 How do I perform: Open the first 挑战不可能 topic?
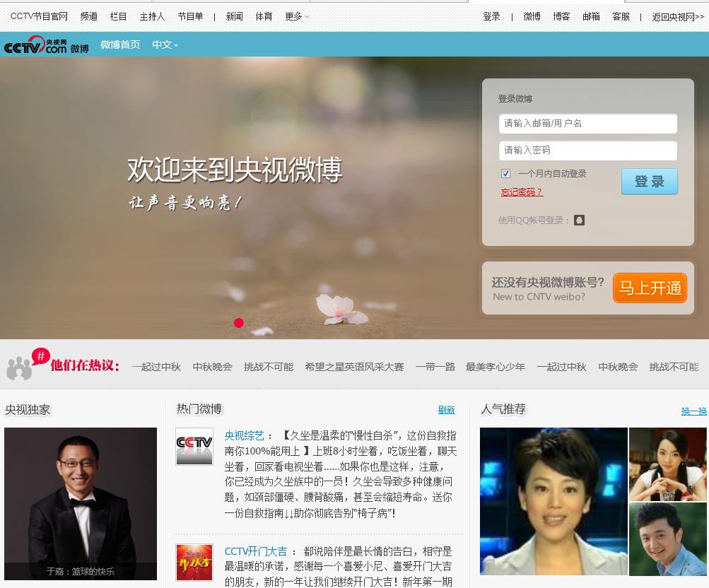click(269, 367)
